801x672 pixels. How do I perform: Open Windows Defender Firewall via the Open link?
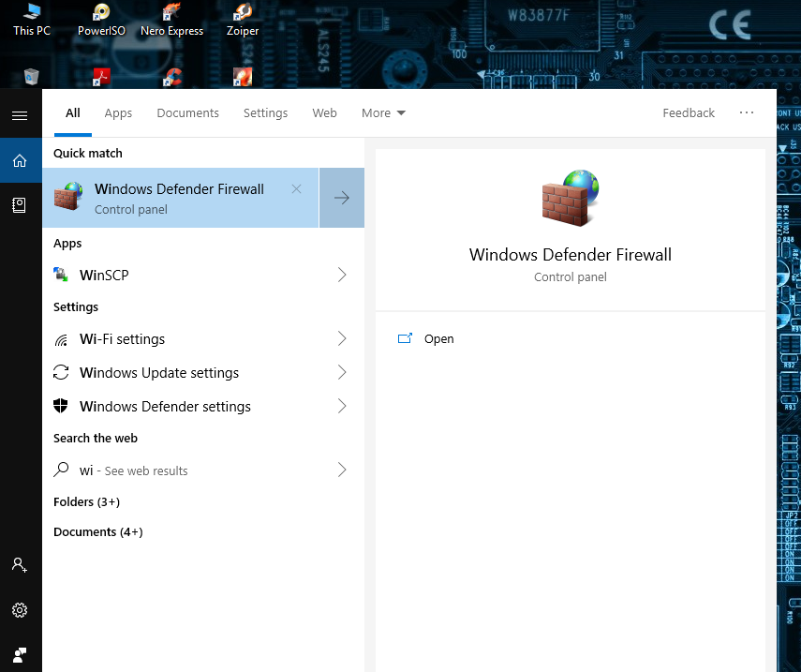[439, 338]
